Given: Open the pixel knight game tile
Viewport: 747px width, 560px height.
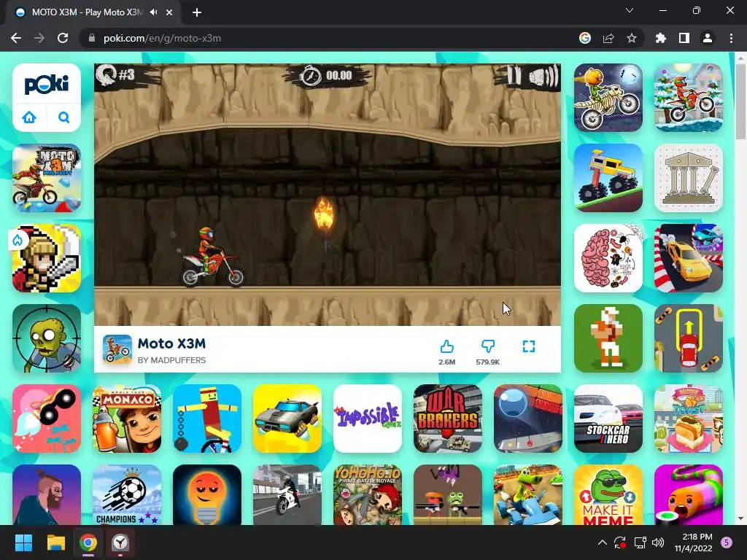Looking at the screenshot, I should coord(47,258).
